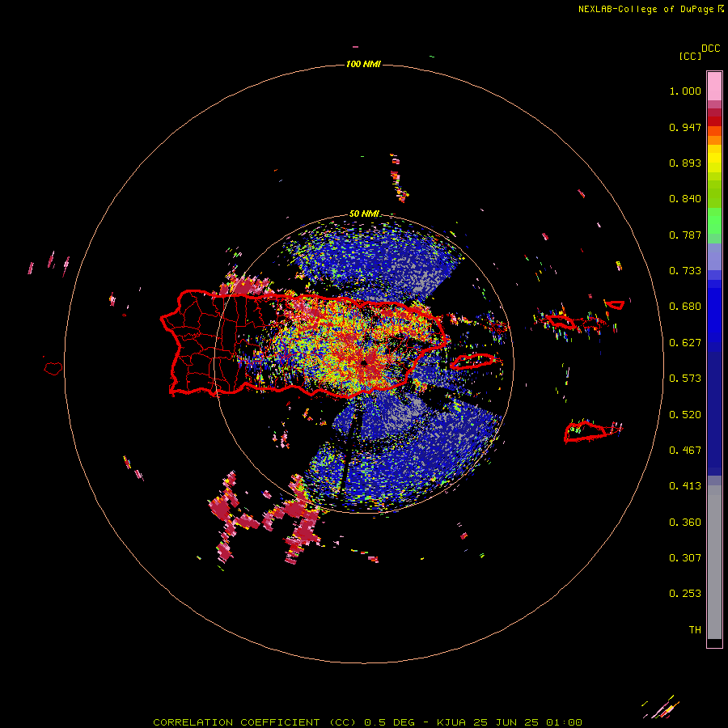Select the 0.893 legend value

click(x=685, y=163)
